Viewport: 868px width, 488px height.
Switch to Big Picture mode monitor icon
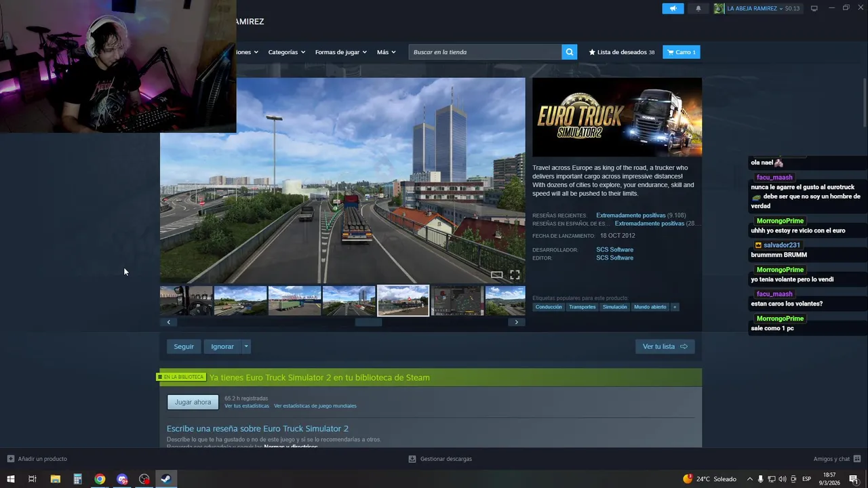[814, 8]
